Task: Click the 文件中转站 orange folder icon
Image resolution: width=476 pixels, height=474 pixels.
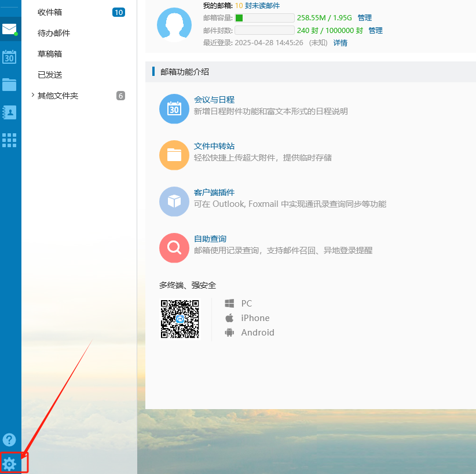Action: tap(174, 155)
